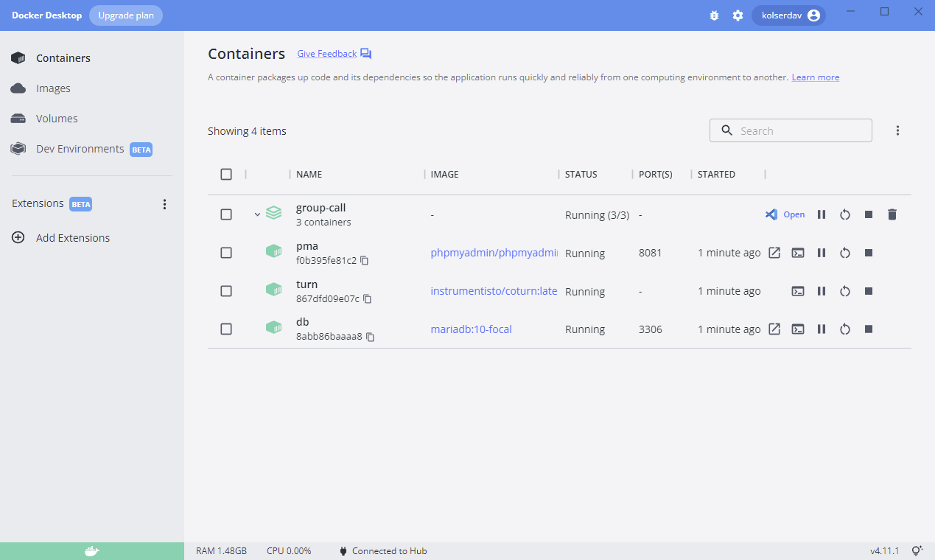Open the instrumentisto/coturn image link
935x560 pixels.
point(494,291)
